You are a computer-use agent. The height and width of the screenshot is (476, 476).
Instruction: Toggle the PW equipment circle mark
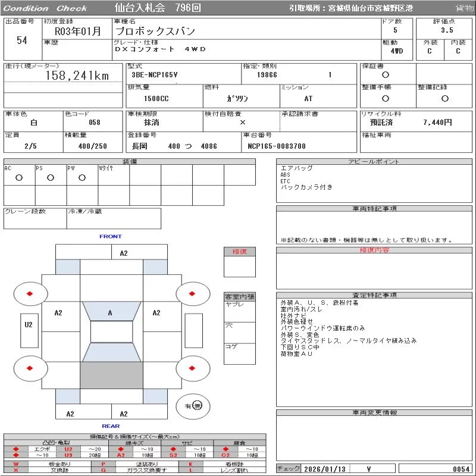(82, 177)
